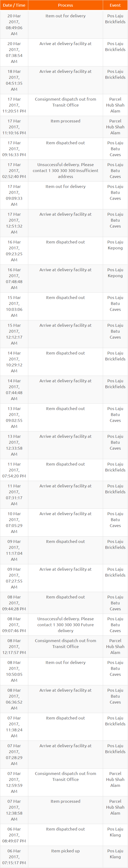Click the 06 Mar 08:49:07 PM timestamp
Viewport: 128px width, 868px height.
click(14, 835)
